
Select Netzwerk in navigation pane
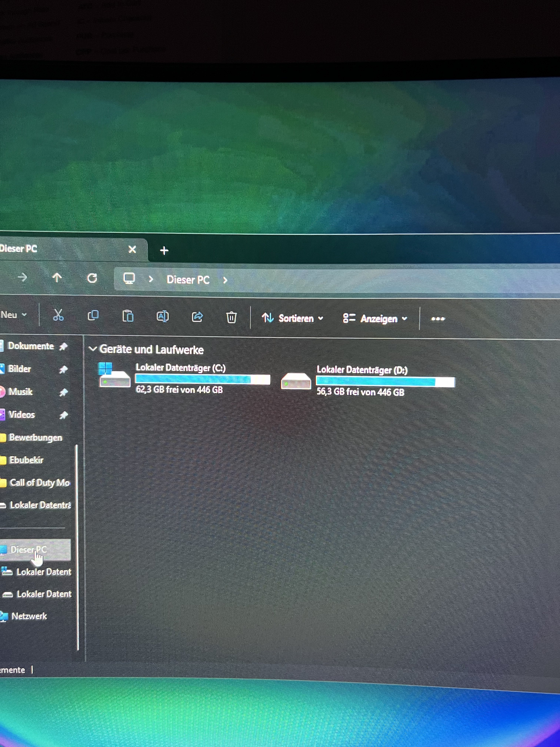coord(29,616)
